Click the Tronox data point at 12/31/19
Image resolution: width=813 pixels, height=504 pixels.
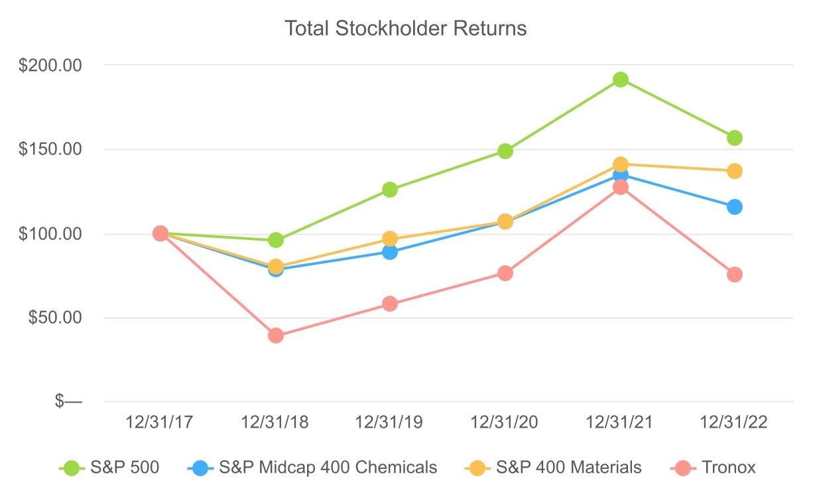coord(390,304)
